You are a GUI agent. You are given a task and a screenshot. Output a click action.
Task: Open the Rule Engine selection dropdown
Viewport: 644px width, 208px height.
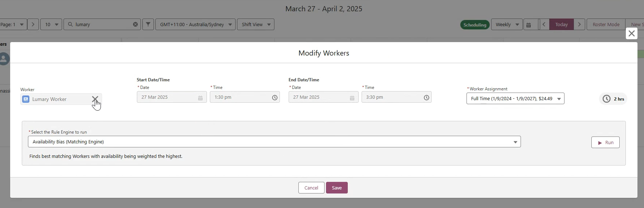[x=274, y=142]
